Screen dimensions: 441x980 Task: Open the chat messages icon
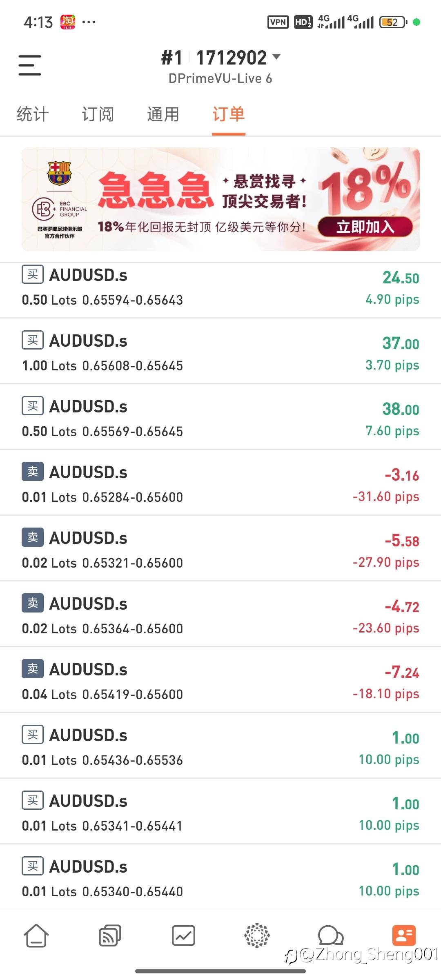pos(330,935)
